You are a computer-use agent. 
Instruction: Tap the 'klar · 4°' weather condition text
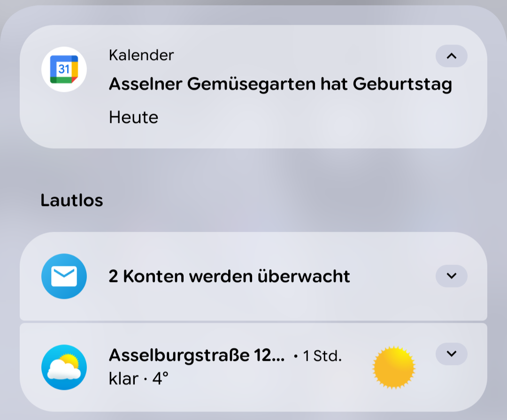(138, 378)
